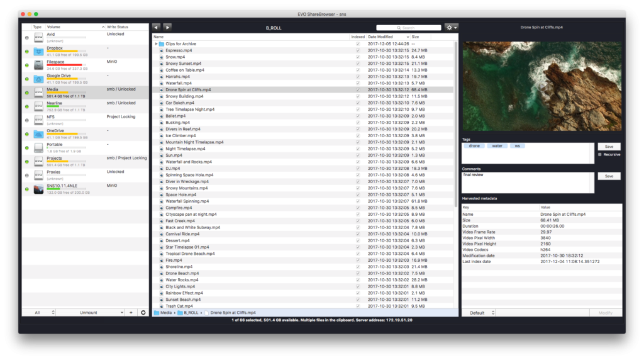This screenshot has height=360, width=644.
Task: Click the SNS10.11.4NLE volume icon
Action: (x=38, y=189)
